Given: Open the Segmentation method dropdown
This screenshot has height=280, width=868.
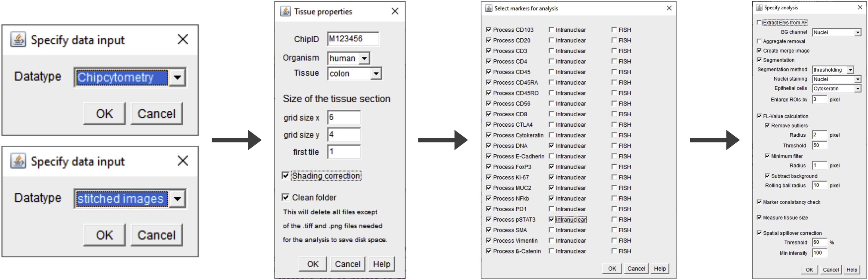Looking at the screenshot, I should 850,69.
